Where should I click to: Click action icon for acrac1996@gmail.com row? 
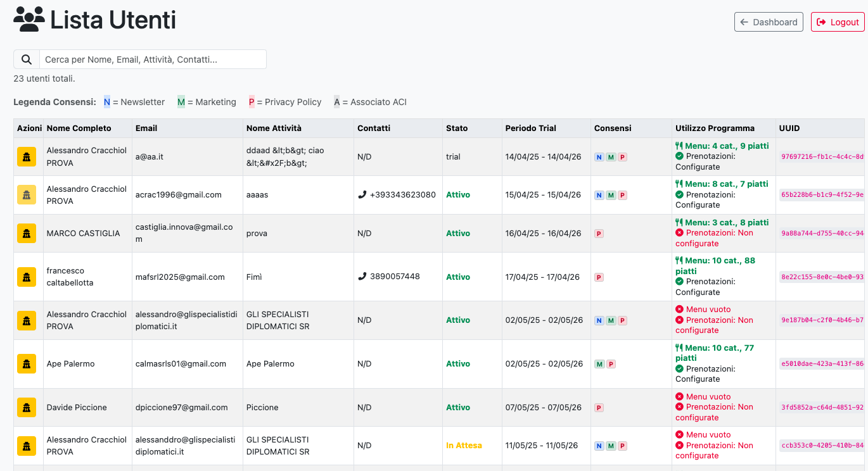(27, 195)
